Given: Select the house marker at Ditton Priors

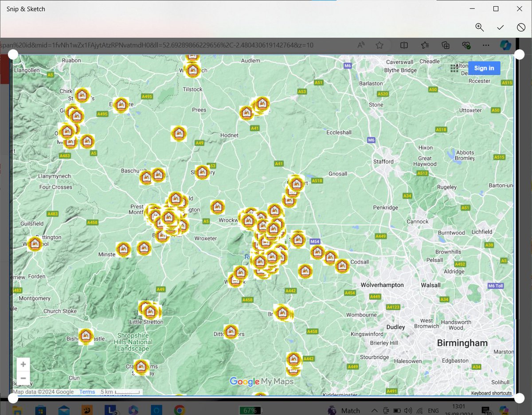Looking at the screenshot, I should tap(231, 331).
